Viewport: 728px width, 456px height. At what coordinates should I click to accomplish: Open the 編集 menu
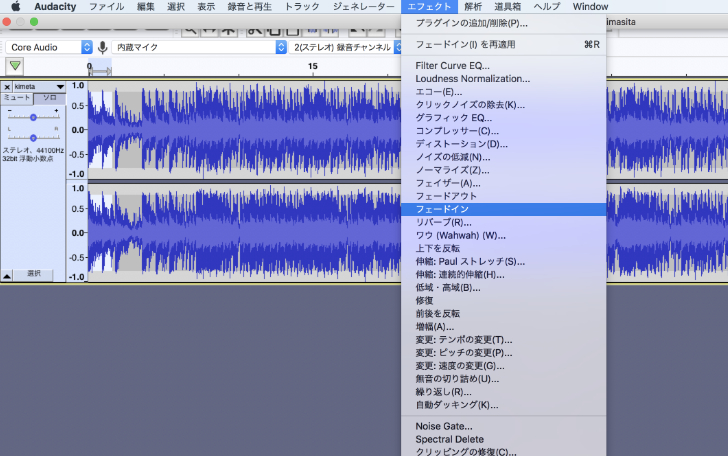click(x=145, y=7)
